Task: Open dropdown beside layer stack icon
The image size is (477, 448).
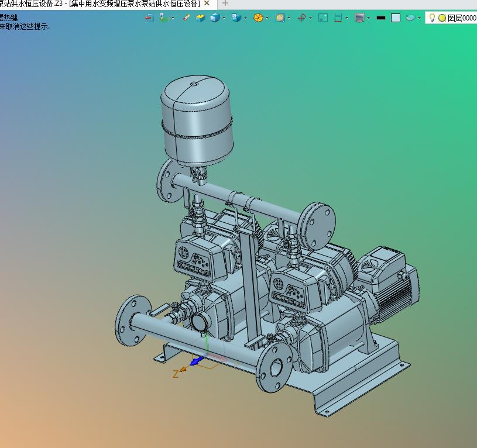Action: 419,18
